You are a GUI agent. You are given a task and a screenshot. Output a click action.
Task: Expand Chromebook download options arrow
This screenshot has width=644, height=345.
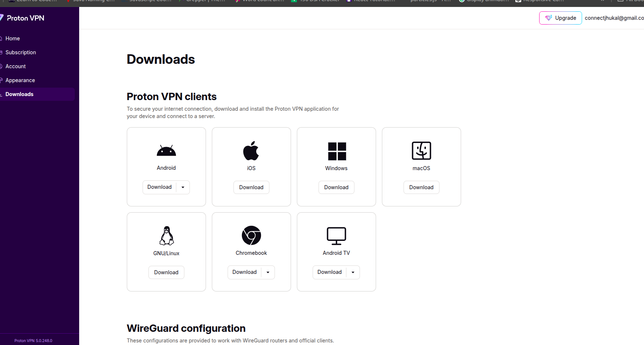[x=268, y=272]
